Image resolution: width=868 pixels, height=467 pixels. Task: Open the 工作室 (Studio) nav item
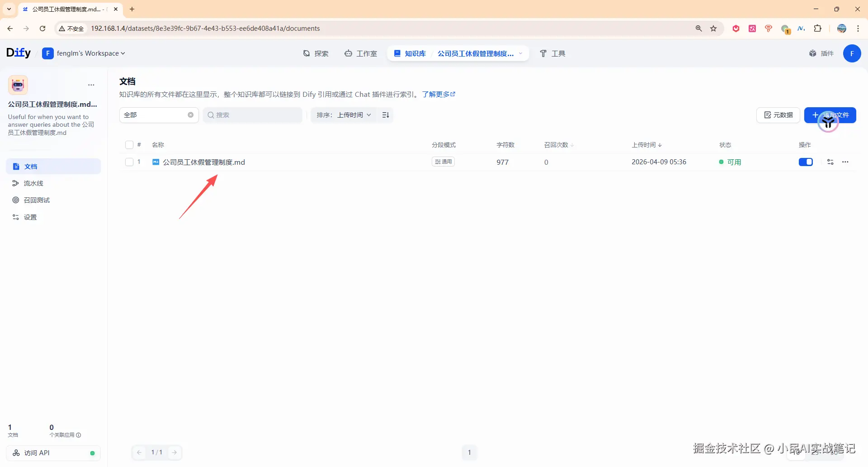click(360, 53)
